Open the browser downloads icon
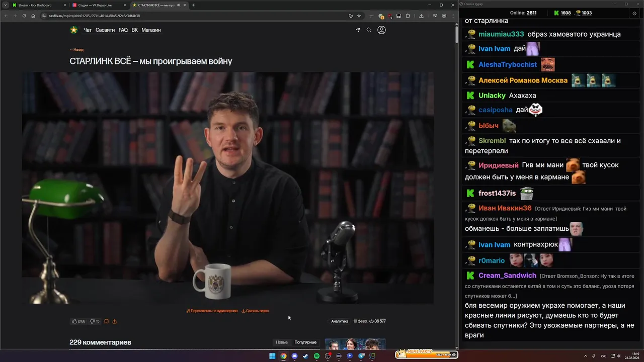 tap(421, 16)
